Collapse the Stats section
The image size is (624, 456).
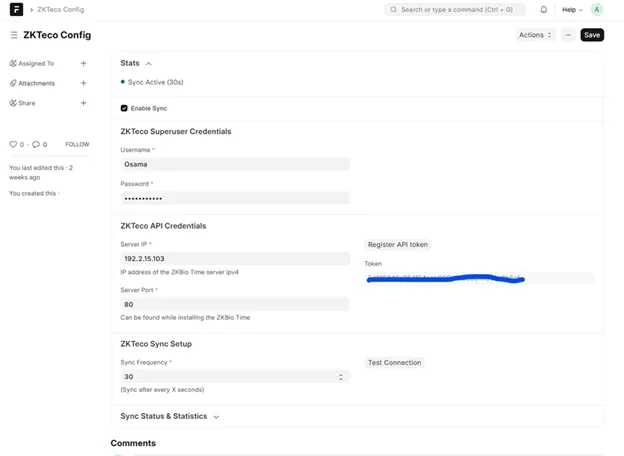(149, 63)
